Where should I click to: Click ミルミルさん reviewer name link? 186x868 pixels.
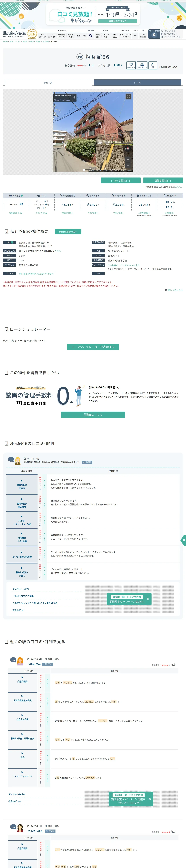coord(35,831)
